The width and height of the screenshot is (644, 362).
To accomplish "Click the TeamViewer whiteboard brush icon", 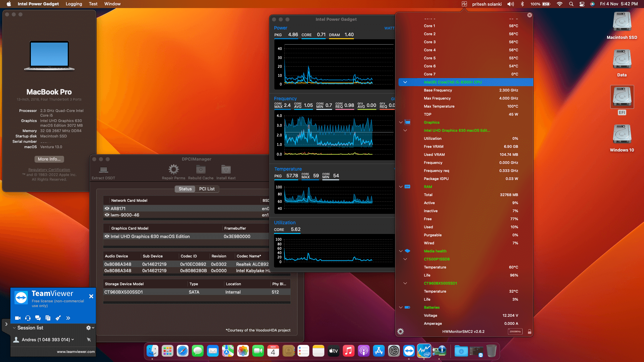I will [58, 318].
